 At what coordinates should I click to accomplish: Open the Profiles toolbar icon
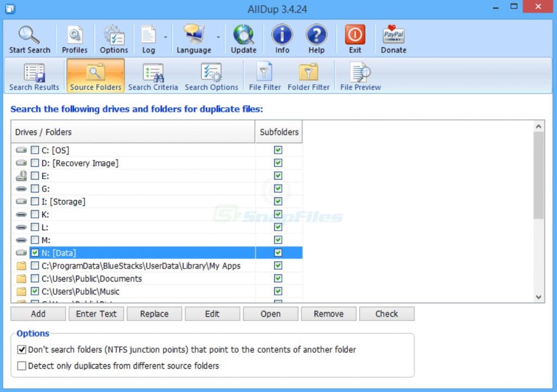point(75,35)
